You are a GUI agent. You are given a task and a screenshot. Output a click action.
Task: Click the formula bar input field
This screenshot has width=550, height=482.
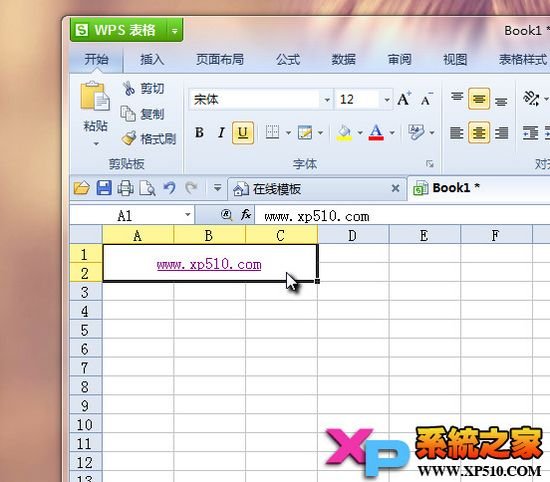tap(402, 216)
